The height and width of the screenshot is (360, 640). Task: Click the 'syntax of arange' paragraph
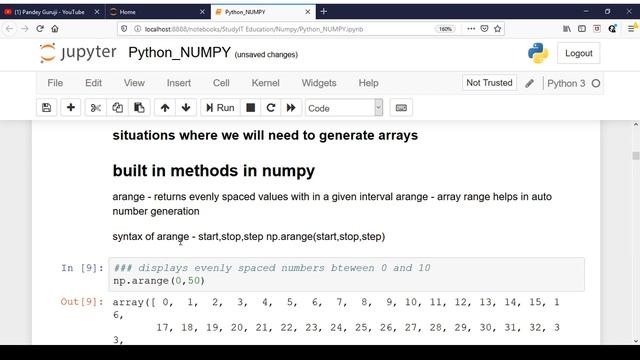point(249,237)
